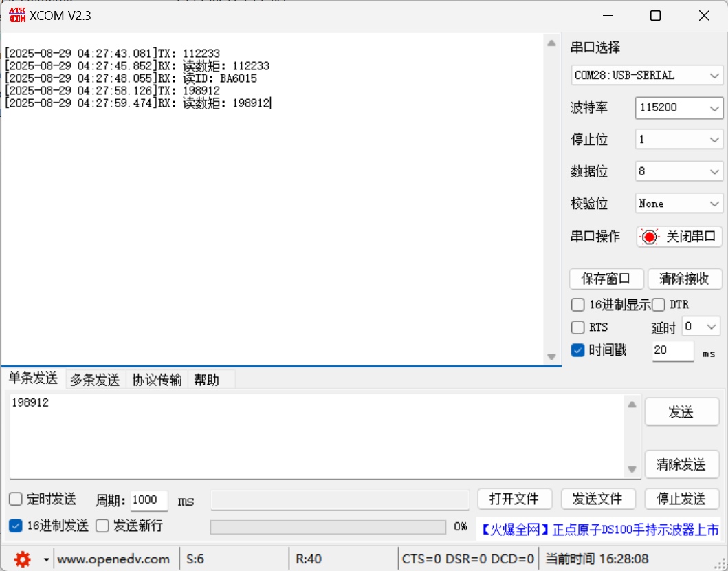The height and width of the screenshot is (571, 728).
Task: Click the 打开文件 button
Action: pyautogui.click(x=514, y=499)
